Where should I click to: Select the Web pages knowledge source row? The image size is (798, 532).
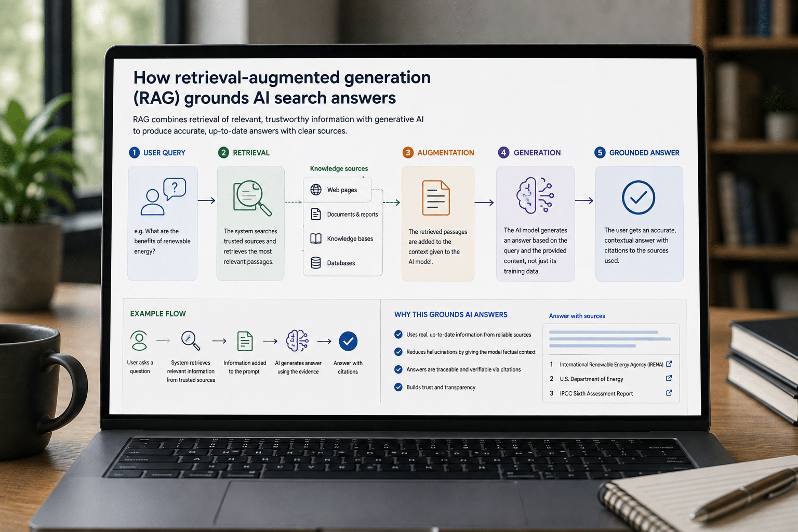point(338,190)
